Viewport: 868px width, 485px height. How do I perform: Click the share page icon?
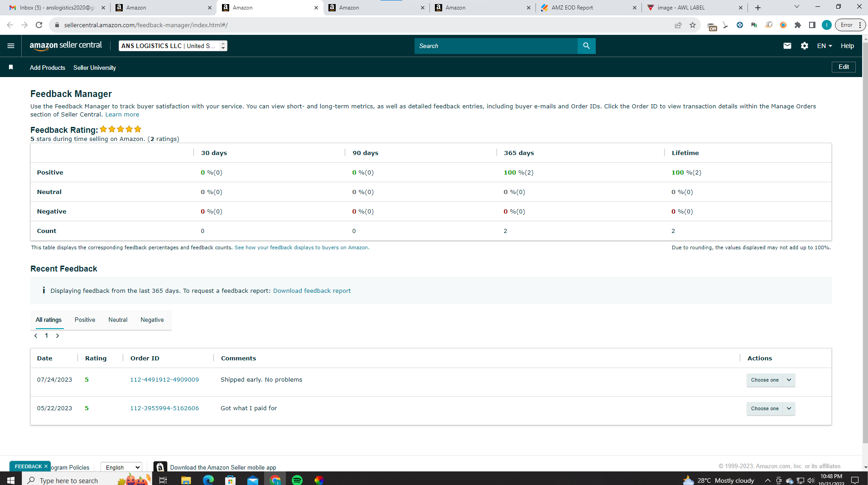click(x=678, y=25)
